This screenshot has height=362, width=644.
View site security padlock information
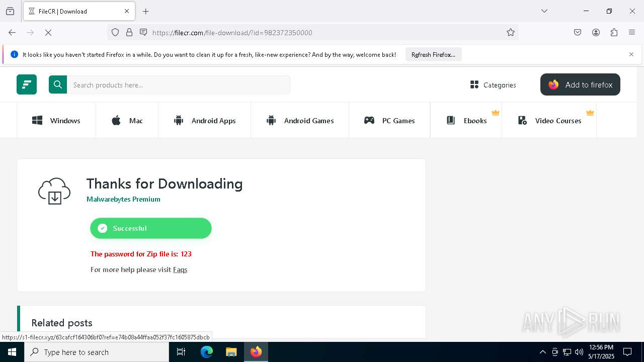[129, 33]
